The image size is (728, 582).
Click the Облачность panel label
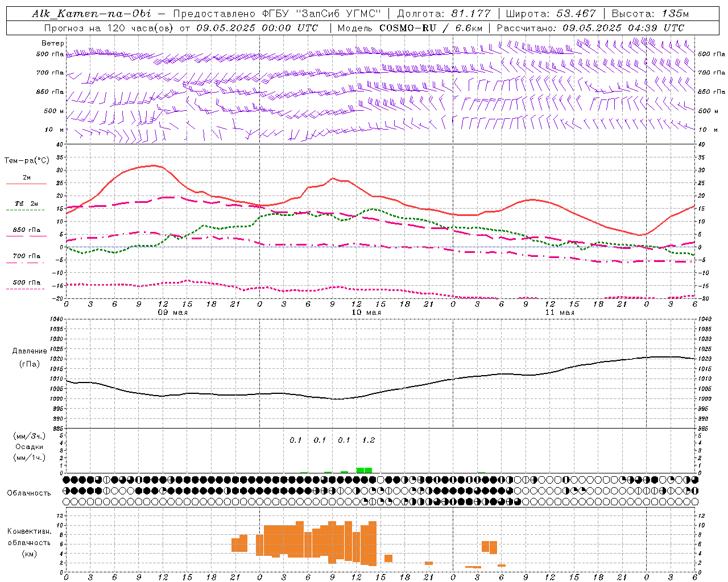pos(29,493)
